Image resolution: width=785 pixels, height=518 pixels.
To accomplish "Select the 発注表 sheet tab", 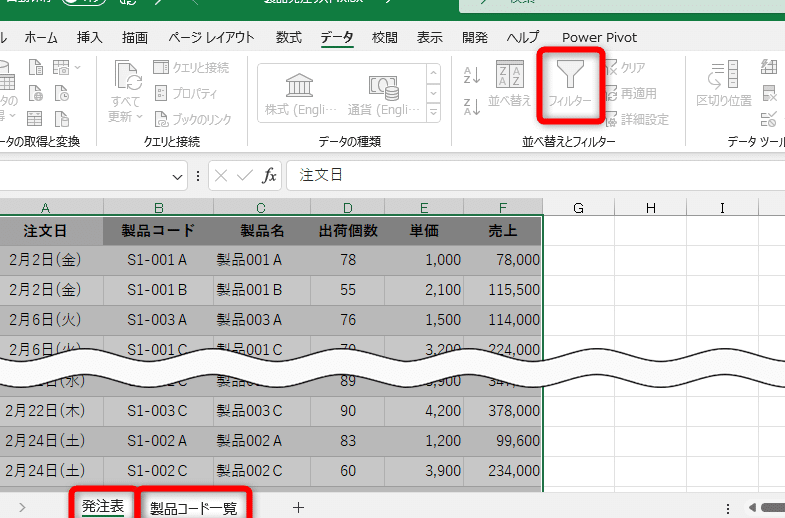I will (102, 507).
